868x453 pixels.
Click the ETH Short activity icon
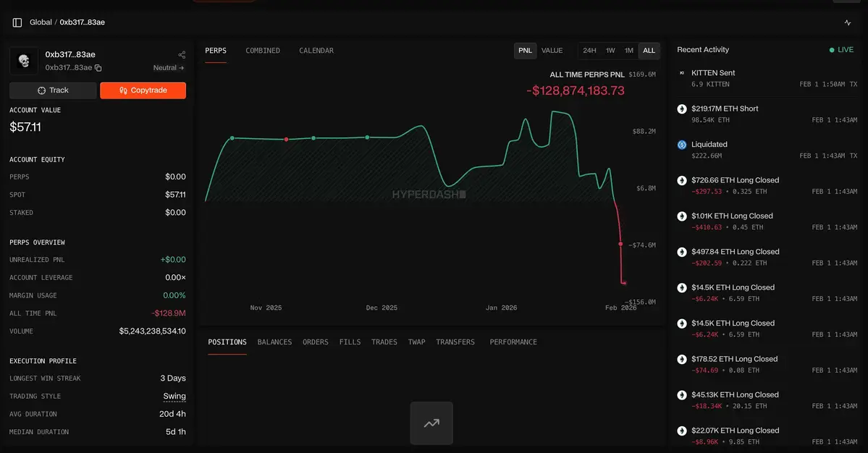coord(681,109)
